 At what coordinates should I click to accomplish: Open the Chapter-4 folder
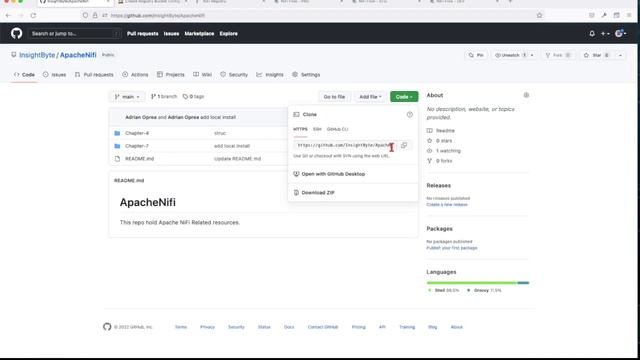(x=137, y=133)
